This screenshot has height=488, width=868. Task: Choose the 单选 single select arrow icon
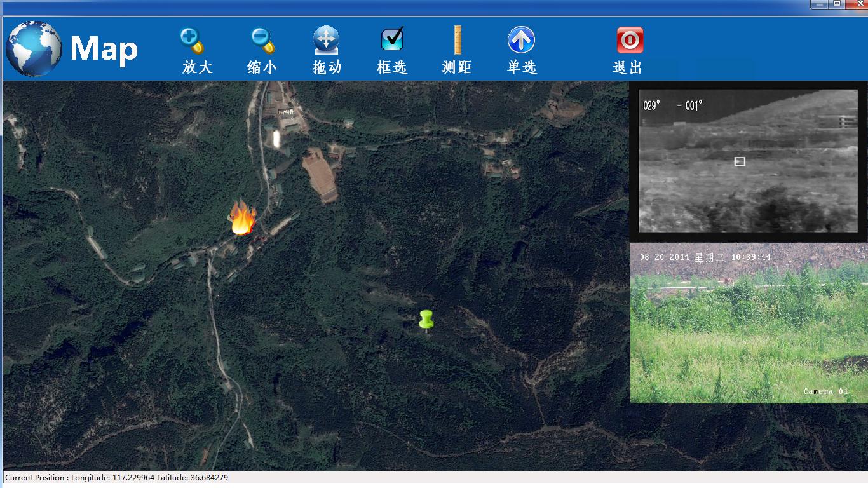(521, 40)
